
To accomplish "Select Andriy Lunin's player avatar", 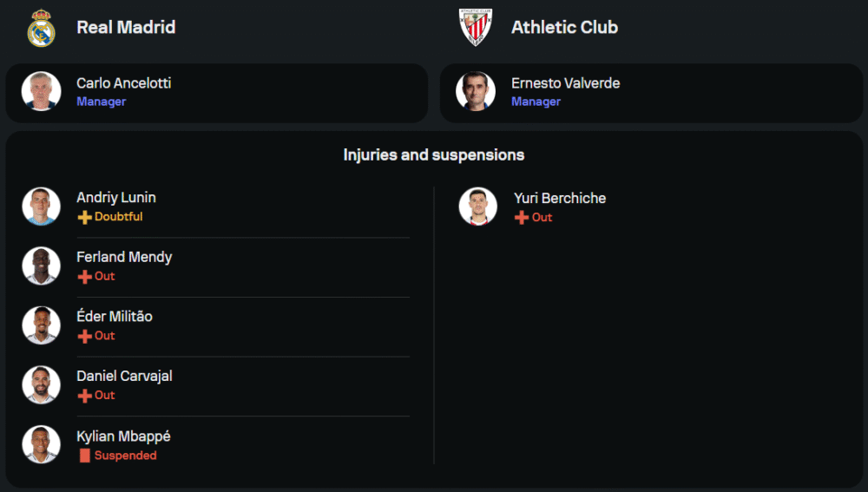I will pyautogui.click(x=41, y=207).
